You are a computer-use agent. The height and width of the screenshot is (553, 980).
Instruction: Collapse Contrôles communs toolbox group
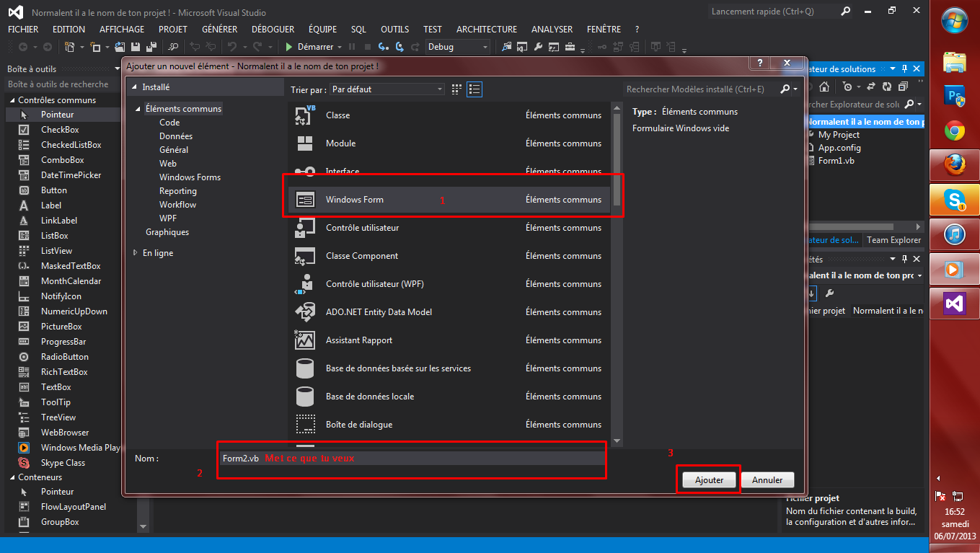(x=11, y=100)
